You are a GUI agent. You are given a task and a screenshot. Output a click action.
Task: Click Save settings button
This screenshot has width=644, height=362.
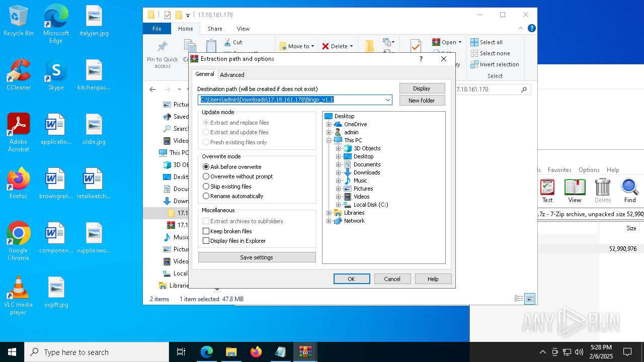257,257
